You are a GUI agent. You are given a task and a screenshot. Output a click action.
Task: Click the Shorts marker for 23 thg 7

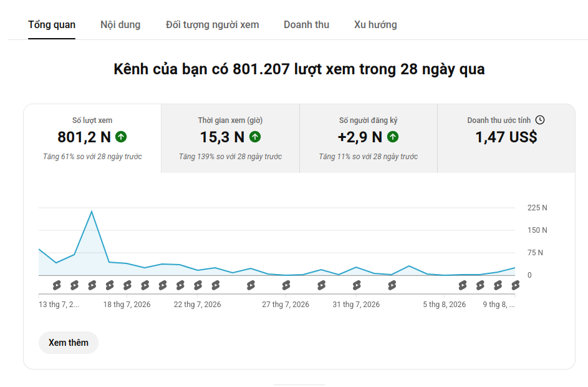tap(215, 286)
